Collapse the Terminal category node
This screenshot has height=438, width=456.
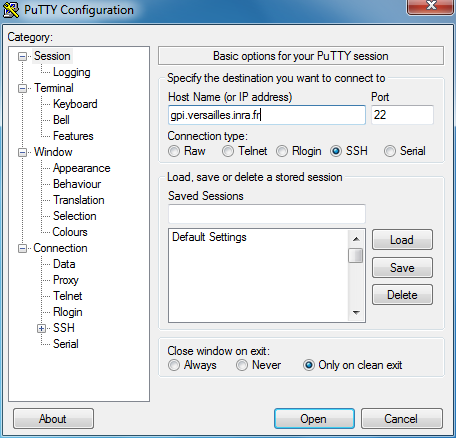(x=22, y=88)
